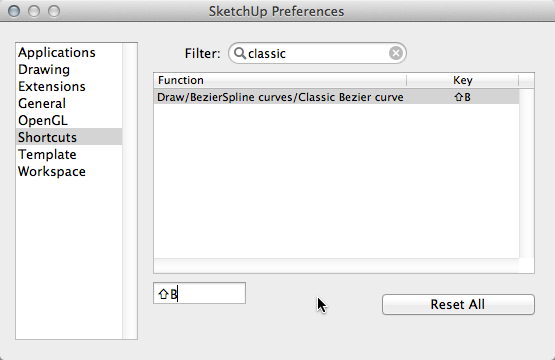
Task: Close the SketchUp Preferences window
Action: tap(14, 11)
